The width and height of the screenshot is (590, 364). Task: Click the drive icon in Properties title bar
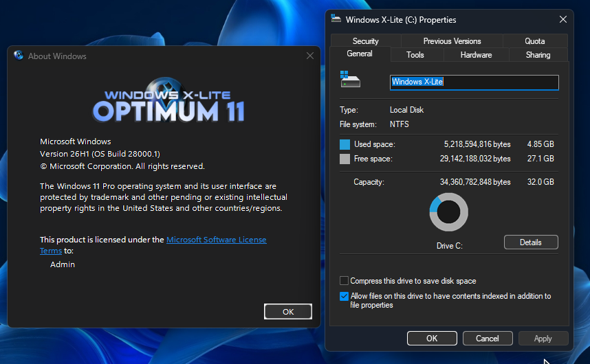[336, 19]
